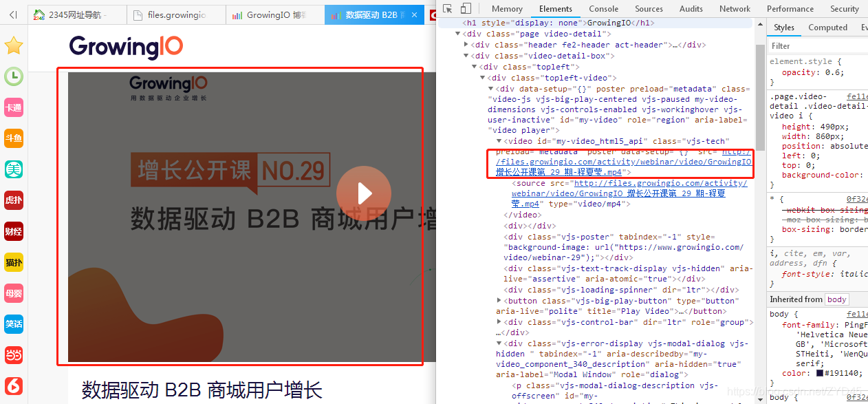The height and width of the screenshot is (404, 868).
Task: Switch to the GrowingIO 博客 browser tab
Action: click(x=275, y=14)
